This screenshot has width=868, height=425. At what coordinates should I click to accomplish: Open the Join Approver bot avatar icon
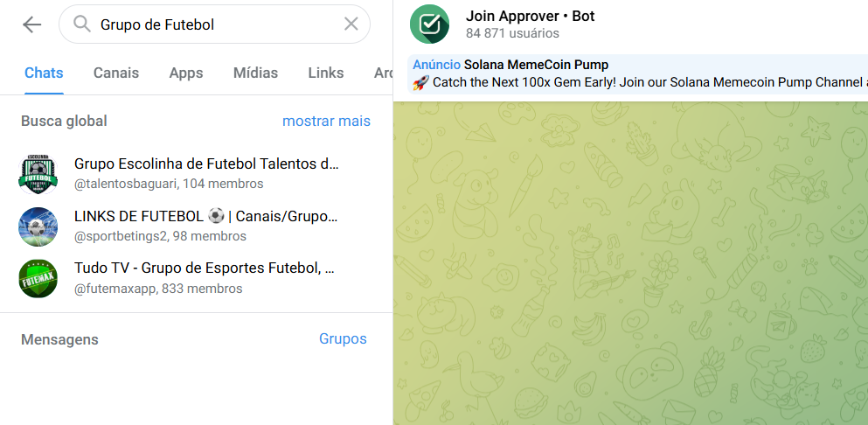pos(429,24)
